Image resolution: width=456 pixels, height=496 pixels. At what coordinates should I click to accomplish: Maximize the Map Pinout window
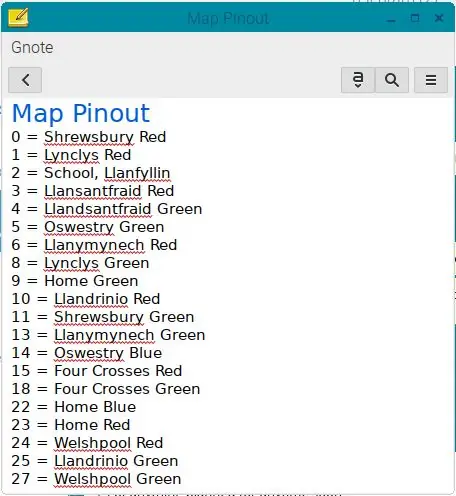[x=415, y=18]
